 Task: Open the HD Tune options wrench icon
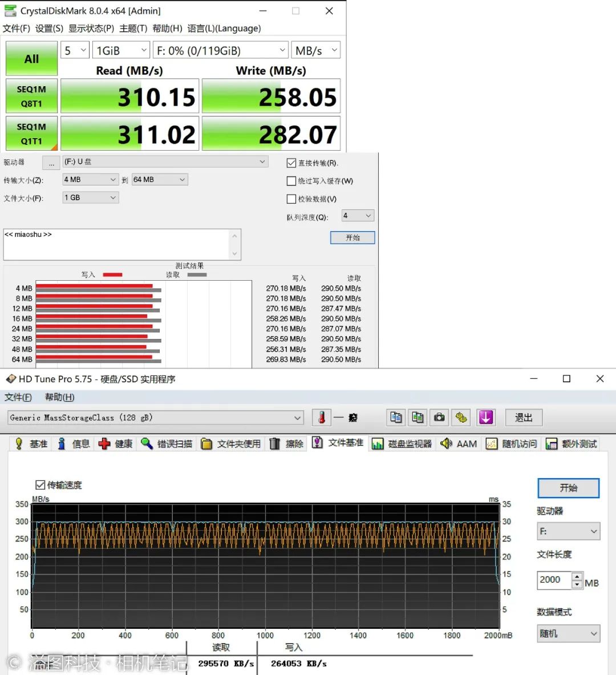click(461, 417)
